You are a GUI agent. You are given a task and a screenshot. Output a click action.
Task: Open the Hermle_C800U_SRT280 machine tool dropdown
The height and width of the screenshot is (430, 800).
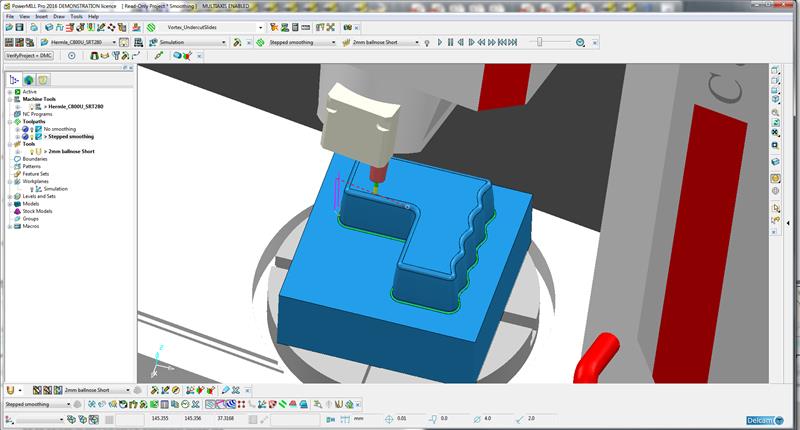(x=114, y=42)
